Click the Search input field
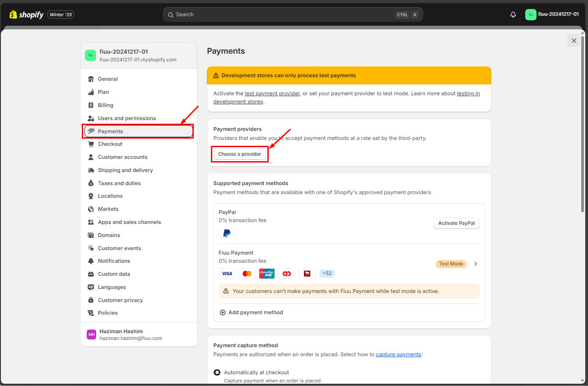This screenshot has width=588, height=386. [x=293, y=14]
